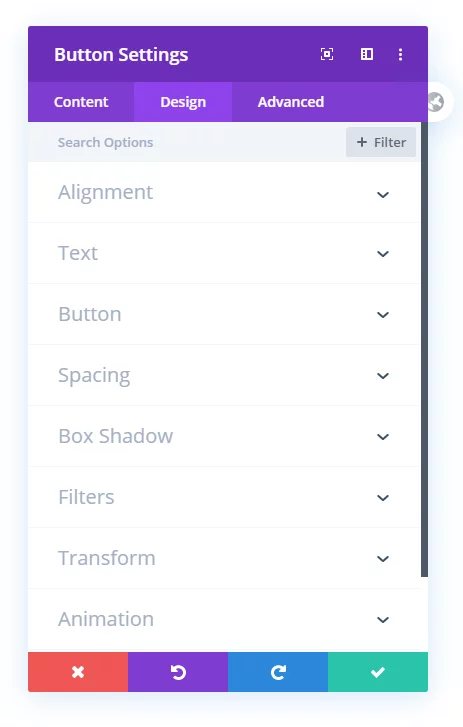Expand the Text settings section
The width and height of the screenshot is (463, 727).
click(x=224, y=253)
